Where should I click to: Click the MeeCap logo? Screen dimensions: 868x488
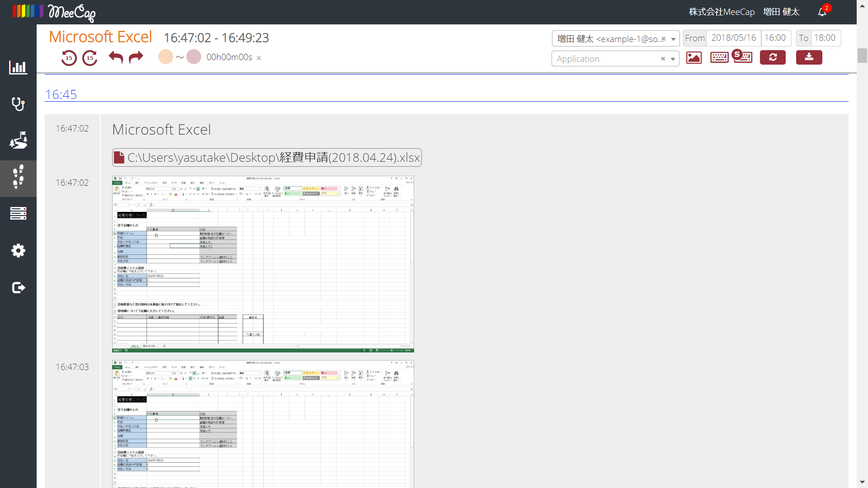coord(54,12)
